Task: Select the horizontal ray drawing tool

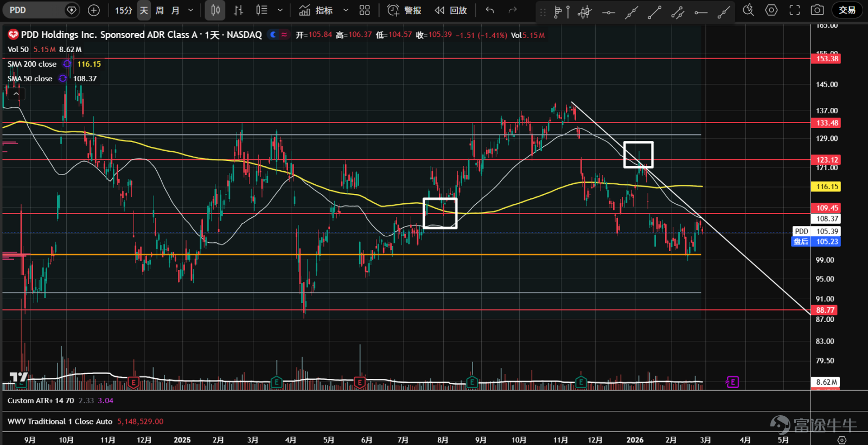Action: [x=701, y=12]
